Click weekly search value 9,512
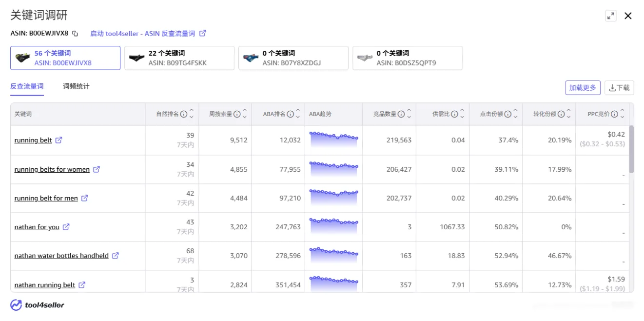 tap(239, 140)
